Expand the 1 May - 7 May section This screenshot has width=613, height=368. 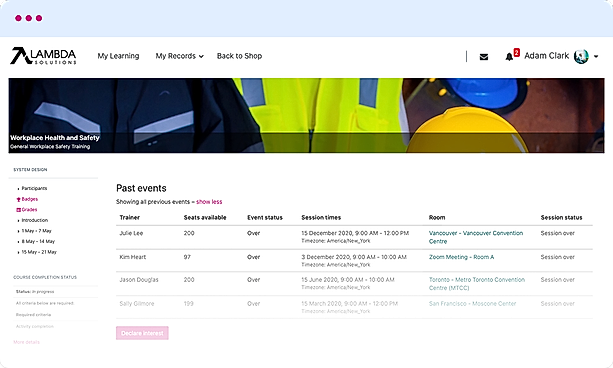[36, 231]
